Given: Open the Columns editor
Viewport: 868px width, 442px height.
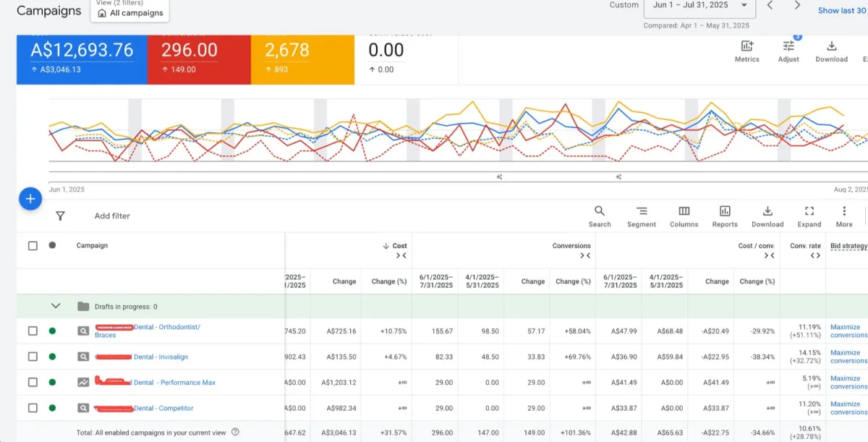Looking at the screenshot, I should point(684,216).
